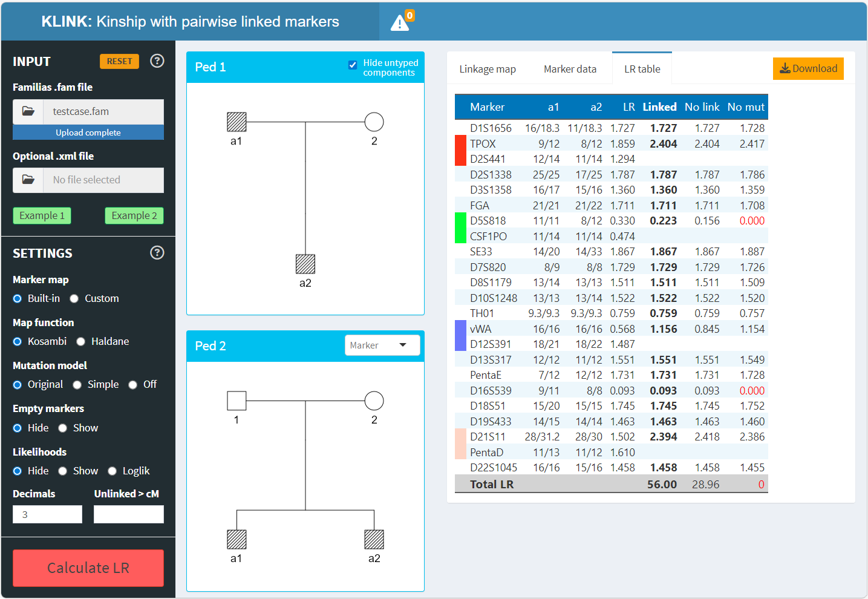The width and height of the screenshot is (868, 599).
Task: Click empty square node 1 in Ped 2
Action: tap(237, 401)
